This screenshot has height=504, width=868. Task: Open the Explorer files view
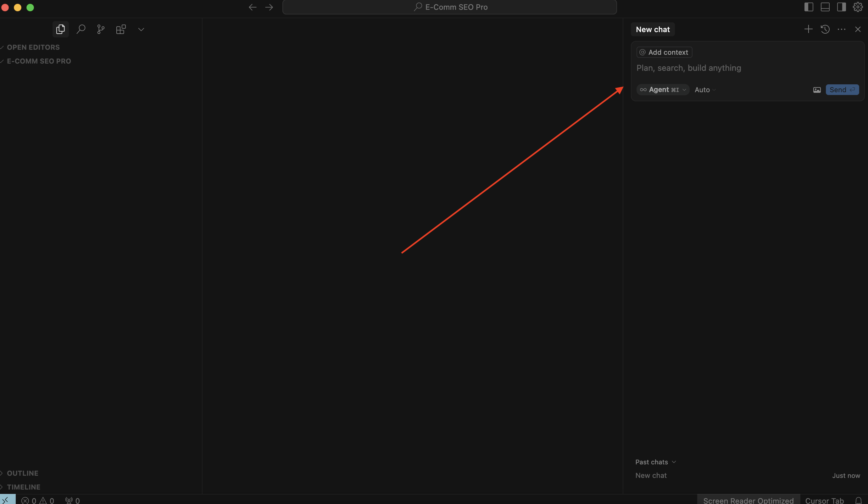(x=60, y=29)
